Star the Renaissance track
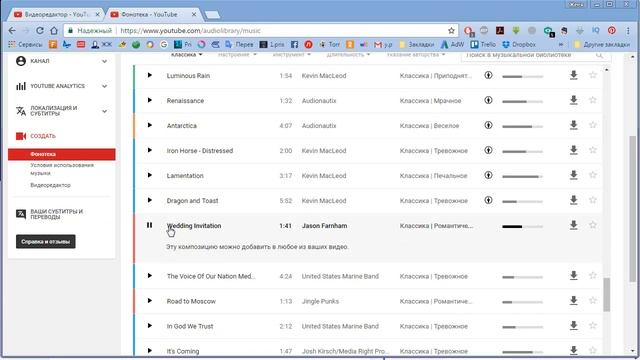This screenshot has height=360, width=640. (593, 100)
